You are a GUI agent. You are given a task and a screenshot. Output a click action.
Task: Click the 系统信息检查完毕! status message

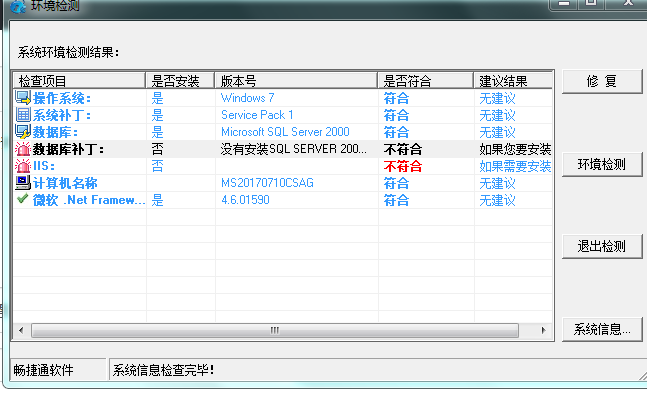[x=163, y=370]
